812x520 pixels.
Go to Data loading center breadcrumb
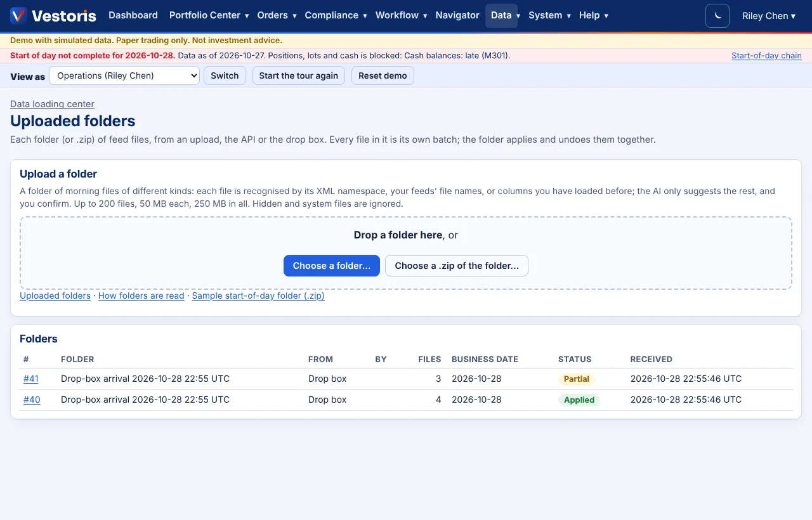coord(52,104)
